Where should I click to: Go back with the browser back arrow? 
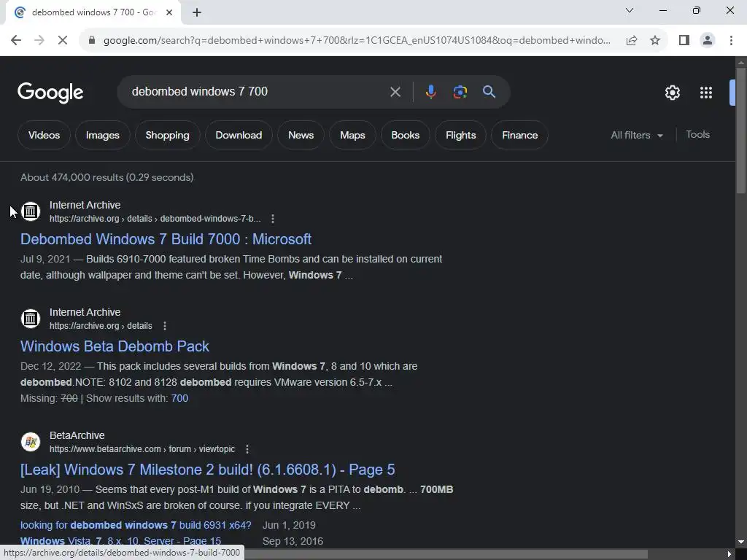pos(16,40)
